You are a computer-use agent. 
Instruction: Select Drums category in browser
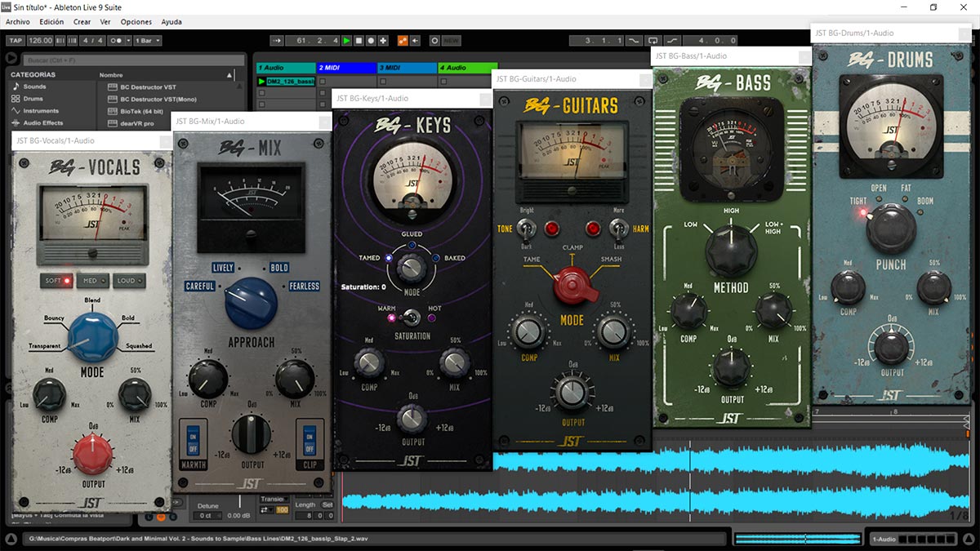[33, 99]
